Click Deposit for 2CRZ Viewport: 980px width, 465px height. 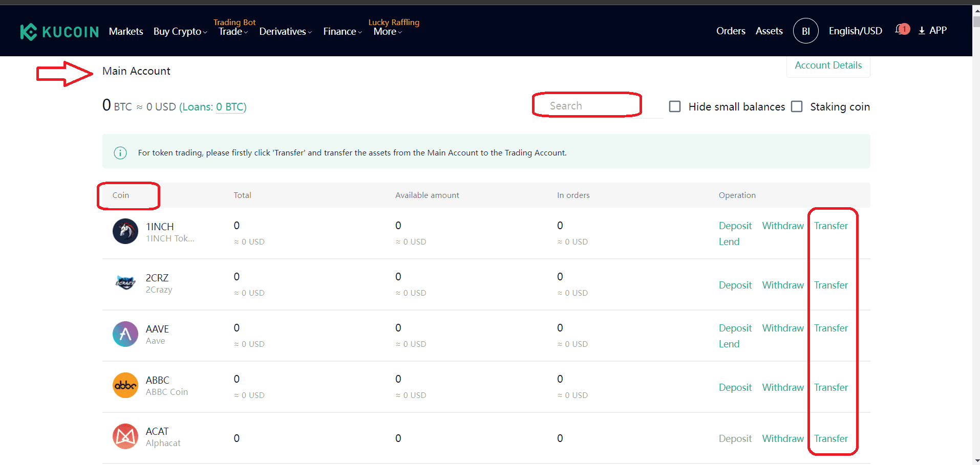(x=735, y=285)
